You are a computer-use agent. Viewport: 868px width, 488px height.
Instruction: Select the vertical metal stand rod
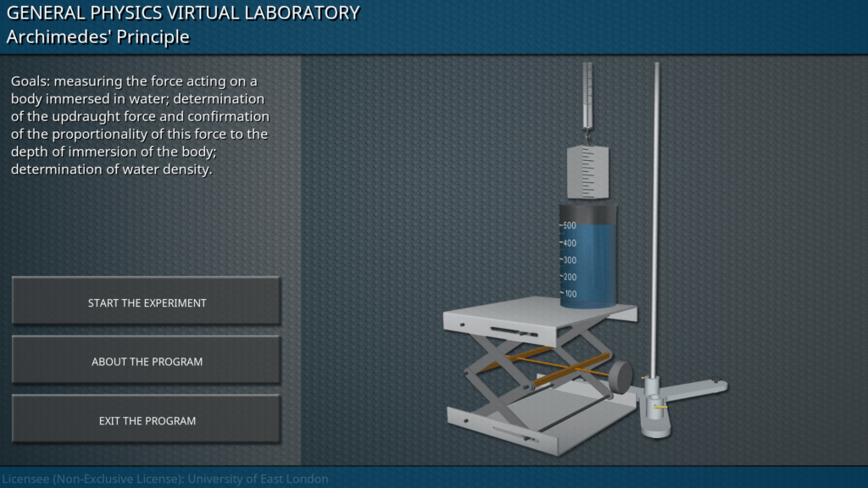tap(656, 212)
